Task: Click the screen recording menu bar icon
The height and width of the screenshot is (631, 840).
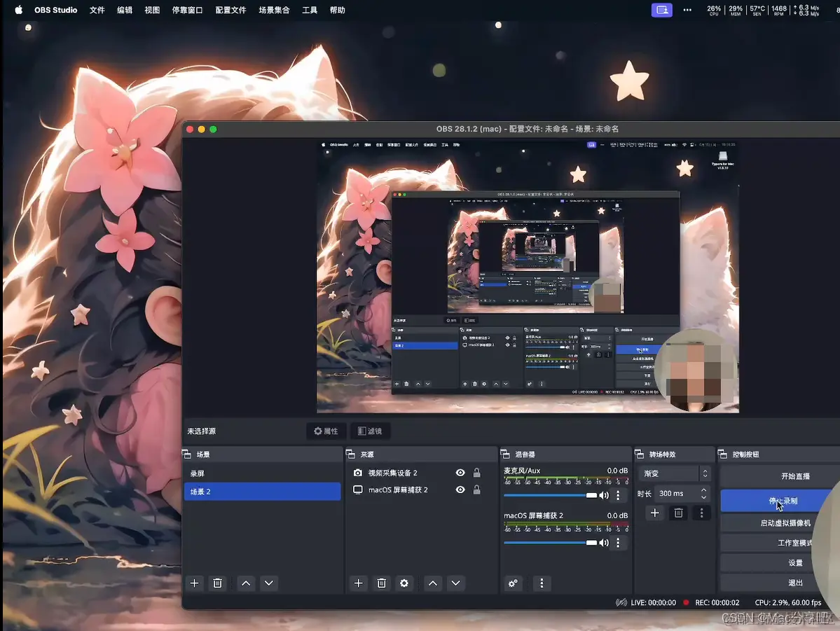Action: click(x=661, y=10)
